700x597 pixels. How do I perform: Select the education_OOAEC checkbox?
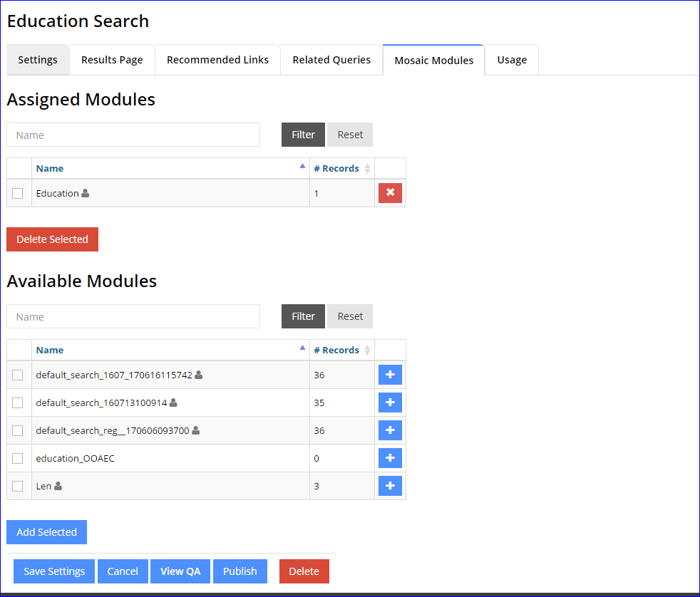tap(18, 458)
